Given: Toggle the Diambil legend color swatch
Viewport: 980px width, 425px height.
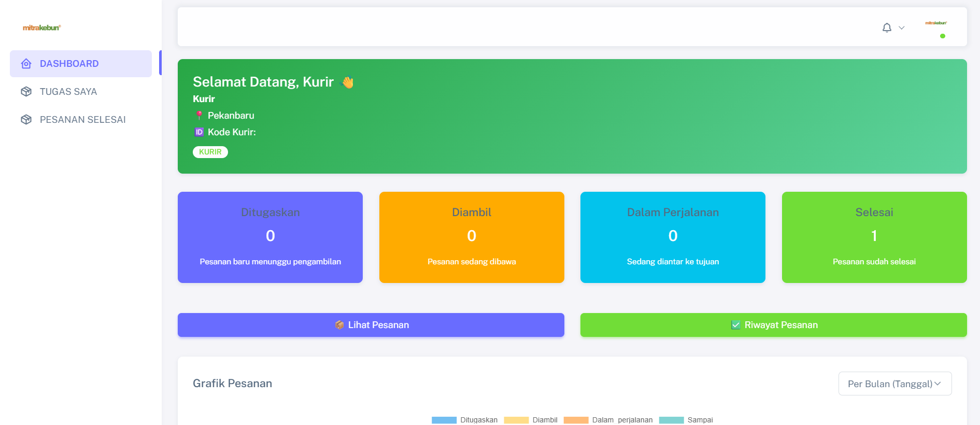Looking at the screenshot, I should click(x=516, y=420).
